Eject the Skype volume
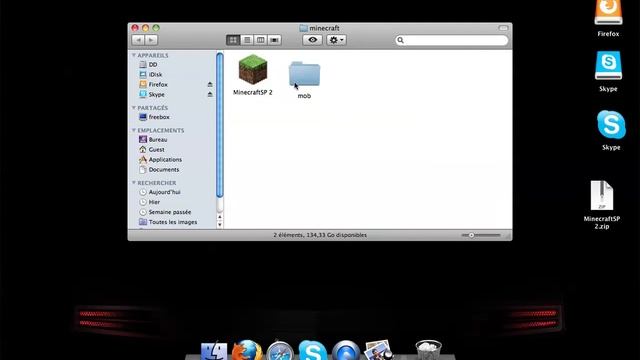Image resolution: width=640 pixels, height=360 pixels. point(210,94)
